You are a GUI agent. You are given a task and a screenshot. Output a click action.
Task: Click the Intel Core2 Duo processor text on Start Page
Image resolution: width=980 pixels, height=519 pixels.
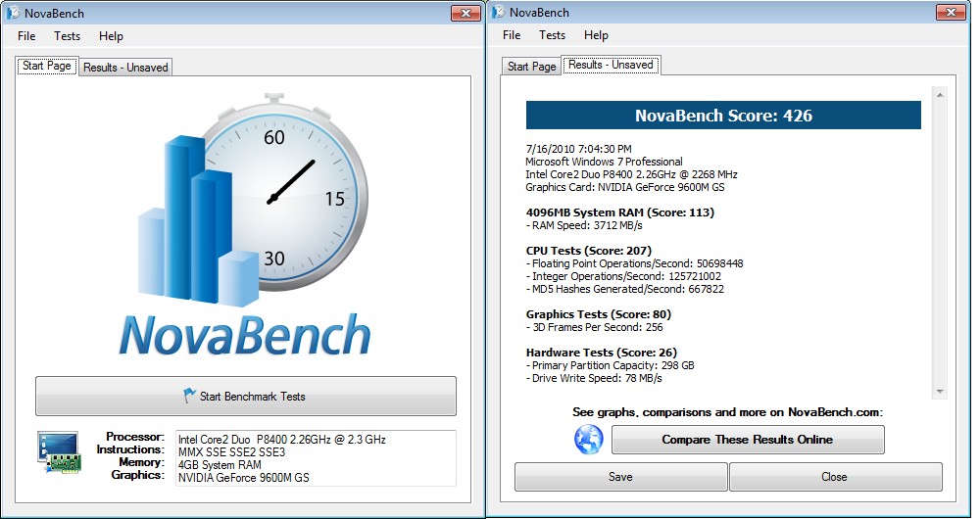282,439
